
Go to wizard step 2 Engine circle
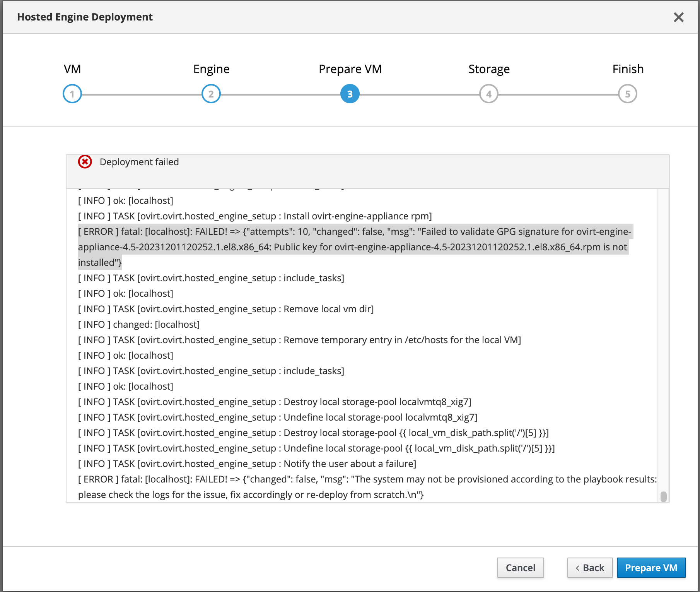211,94
